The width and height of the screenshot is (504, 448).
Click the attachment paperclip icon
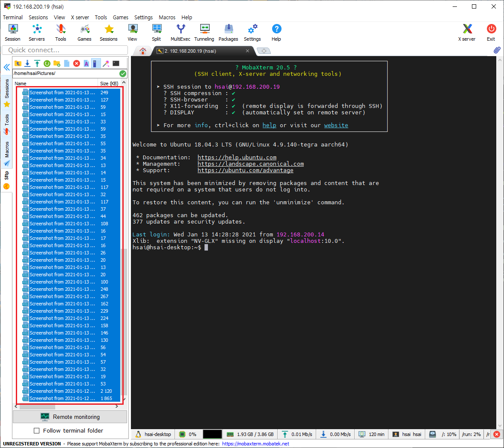497,51
